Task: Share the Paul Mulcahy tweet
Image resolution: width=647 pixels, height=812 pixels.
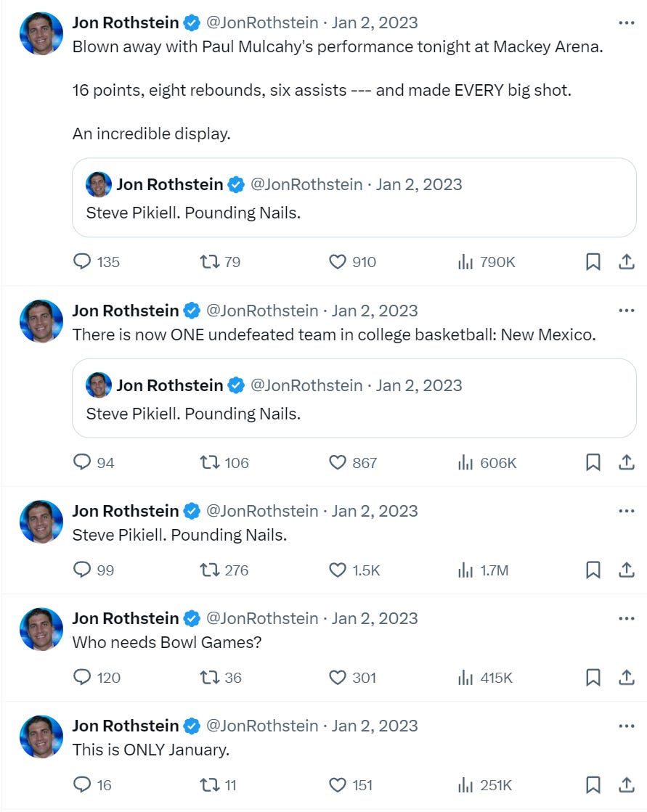Action: (626, 262)
